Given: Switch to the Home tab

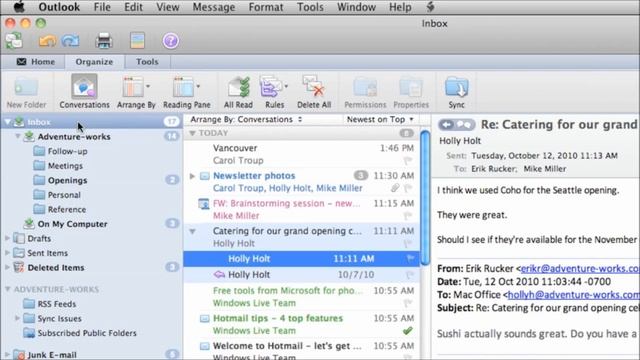Looking at the screenshot, I should pyautogui.click(x=36, y=62).
